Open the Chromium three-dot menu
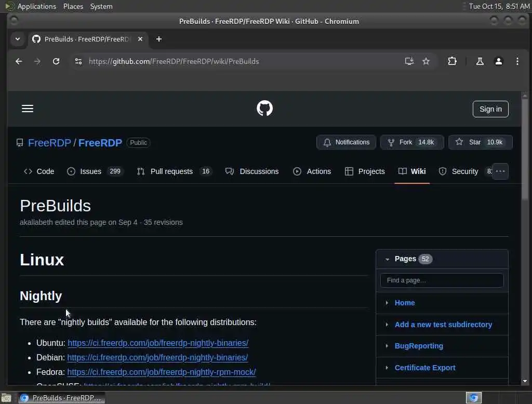532x404 pixels. [x=517, y=61]
